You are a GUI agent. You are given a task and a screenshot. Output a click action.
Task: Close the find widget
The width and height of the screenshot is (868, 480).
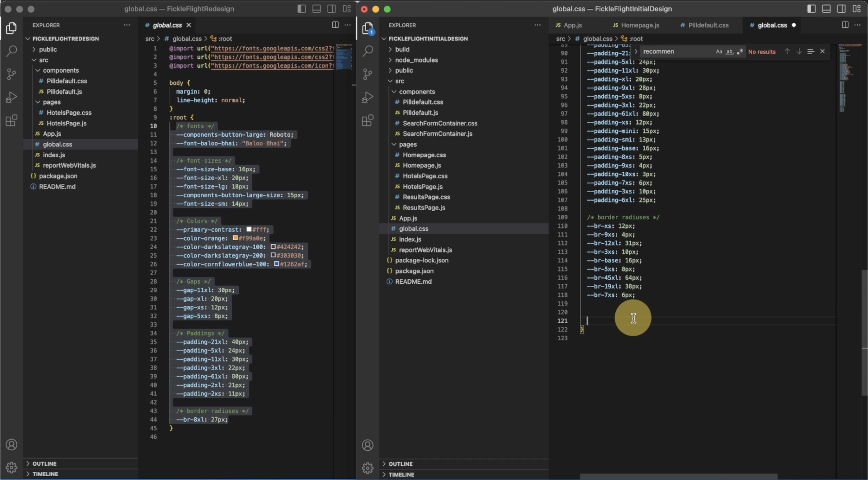click(x=823, y=51)
